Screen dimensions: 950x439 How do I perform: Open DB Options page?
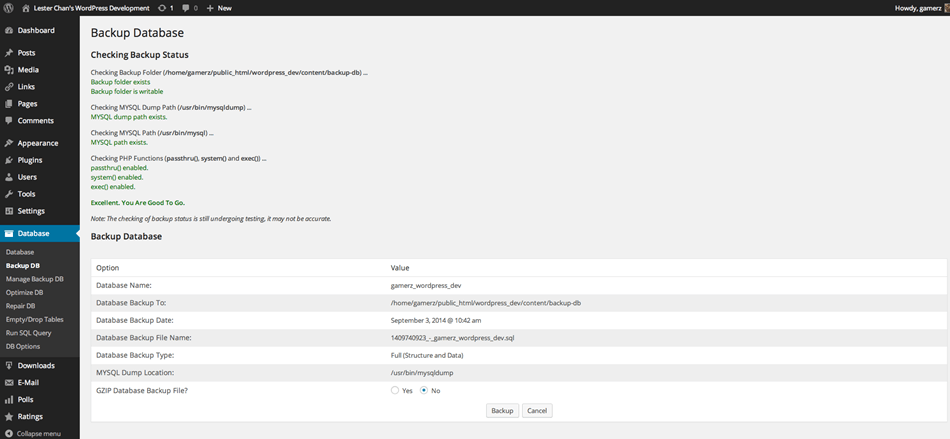click(23, 346)
